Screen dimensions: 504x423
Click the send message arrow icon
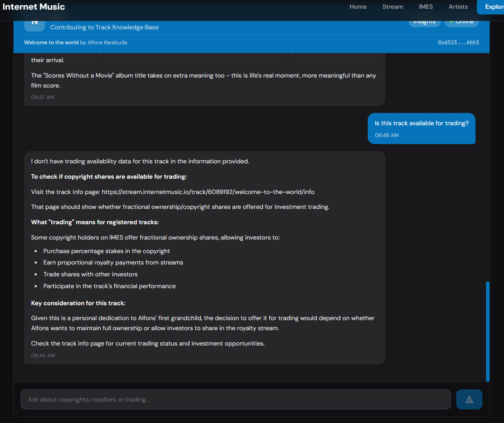[469, 399]
